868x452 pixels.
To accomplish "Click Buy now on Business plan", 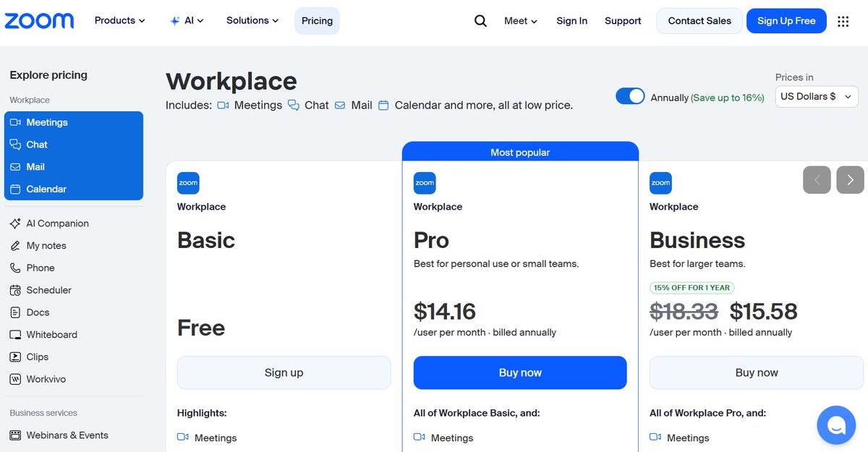I will [x=757, y=372].
